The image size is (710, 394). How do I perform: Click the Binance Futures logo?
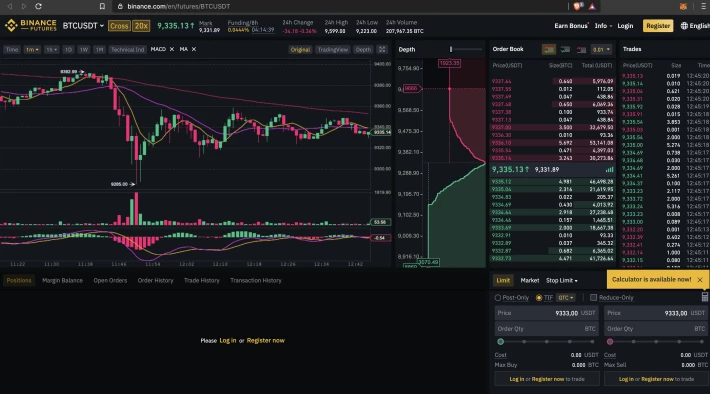click(31, 25)
